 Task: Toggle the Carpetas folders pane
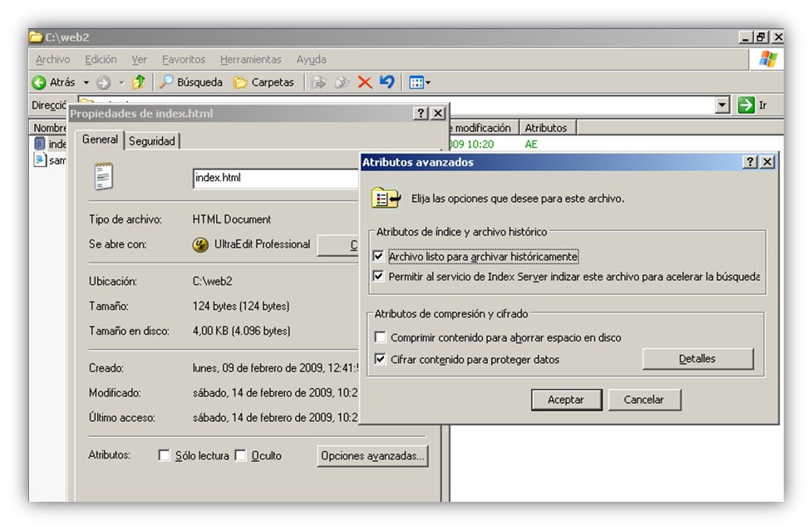coord(263,81)
